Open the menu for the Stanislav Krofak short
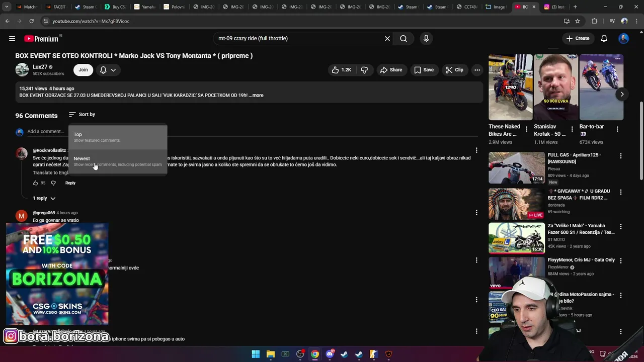Viewport: 644px width, 362px height. click(x=572, y=129)
